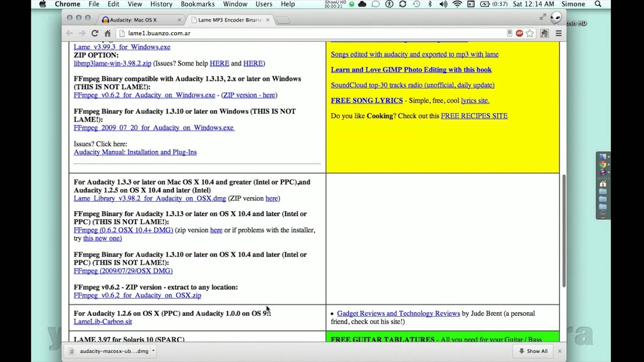The width and height of the screenshot is (644, 362).
Task: Open the Wi-Fi status menu
Action: point(457,4)
